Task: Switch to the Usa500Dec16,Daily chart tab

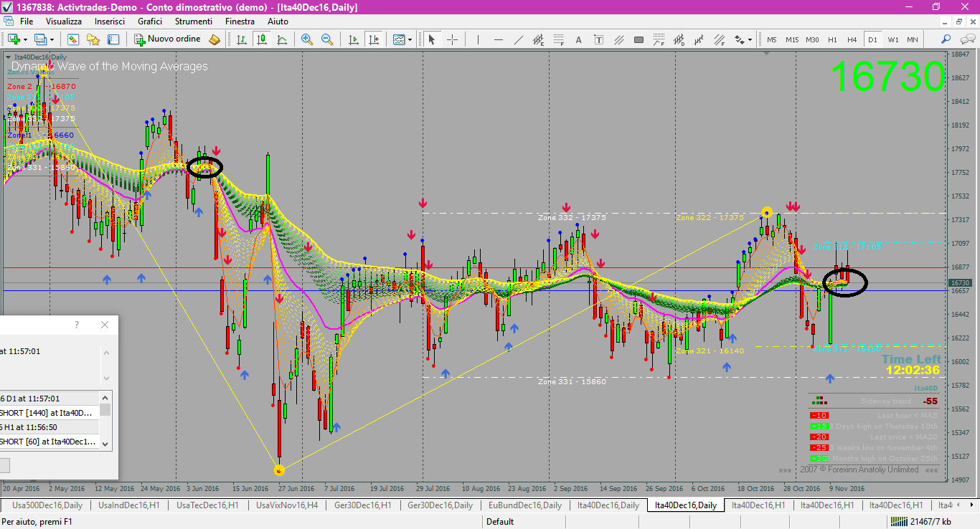Action: [47, 505]
